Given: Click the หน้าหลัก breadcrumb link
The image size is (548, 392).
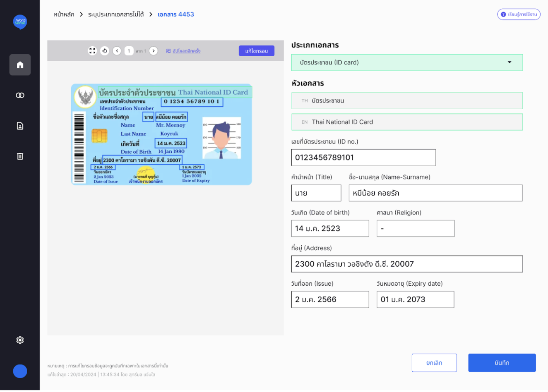Looking at the screenshot, I should 64,14.
